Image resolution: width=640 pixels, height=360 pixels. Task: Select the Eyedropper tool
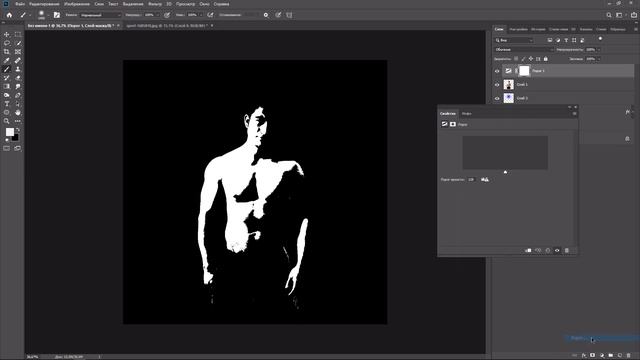[x=7, y=60]
